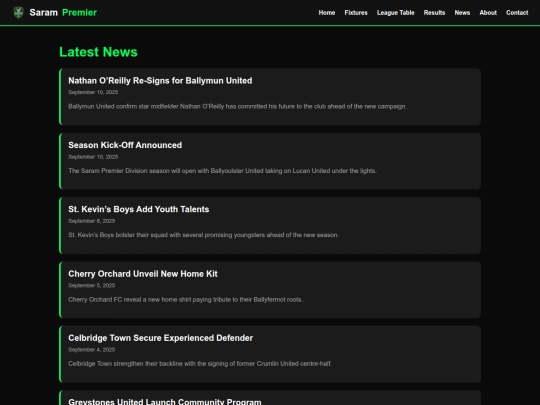540x405 pixels.
Task: Open Cherry Orchard Unveil New Home Kit article
Action: 143,274
